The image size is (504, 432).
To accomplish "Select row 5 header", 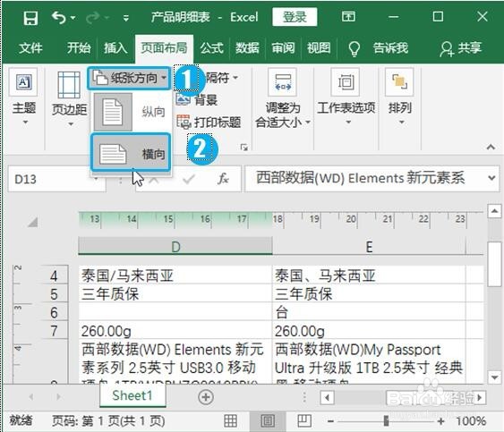I will (x=54, y=294).
